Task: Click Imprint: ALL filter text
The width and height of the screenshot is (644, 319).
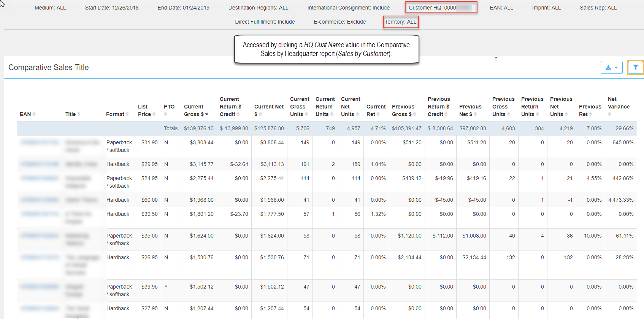Action: [x=546, y=8]
